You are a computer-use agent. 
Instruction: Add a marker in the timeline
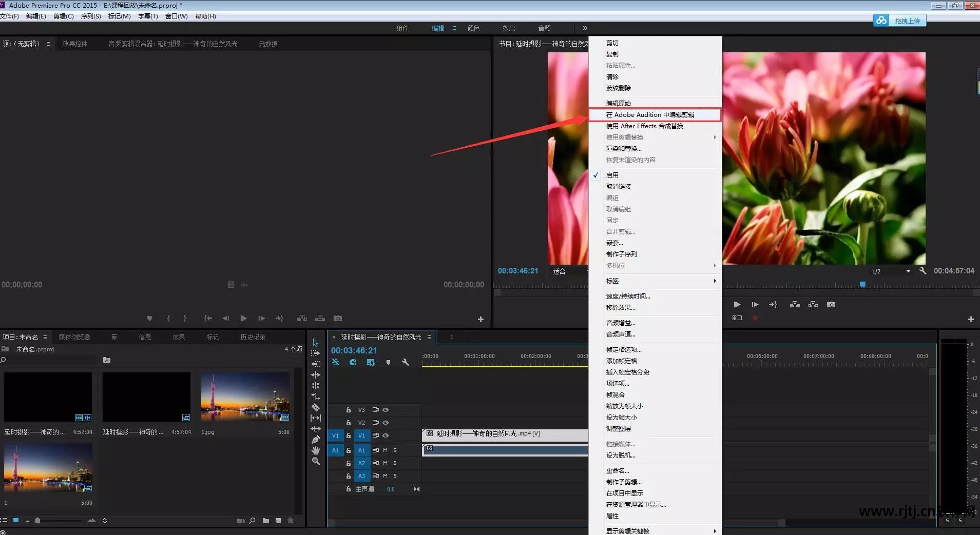tap(388, 362)
